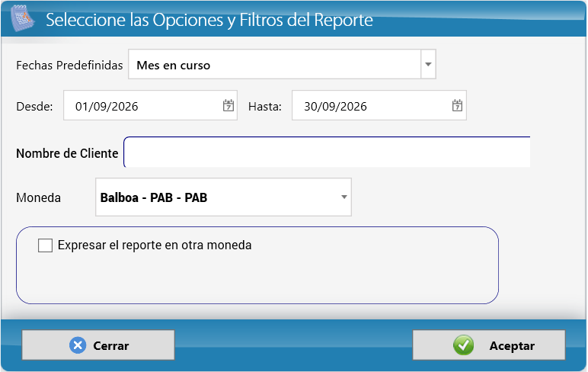Screen dimensions: 588x372
Task: Open the Desde date calendar picker icon
Action: click(228, 105)
